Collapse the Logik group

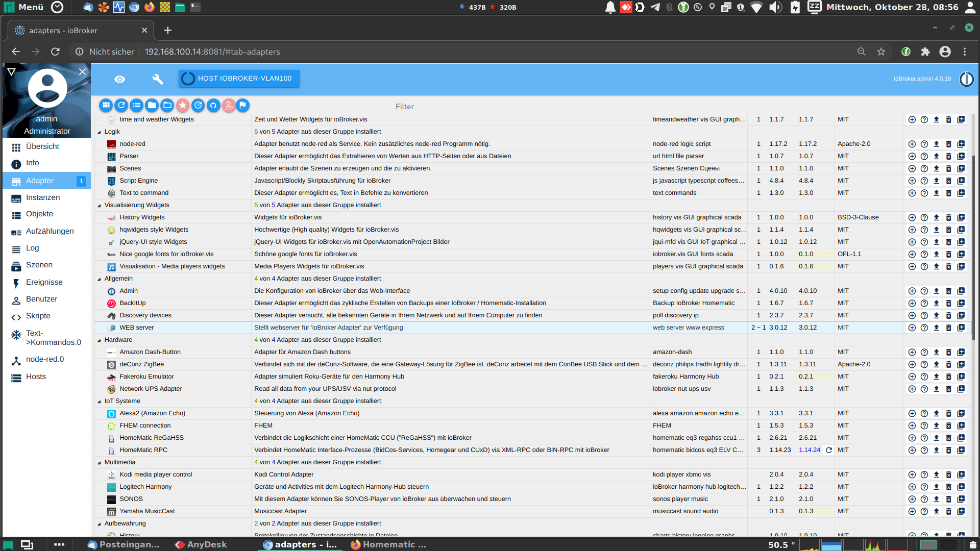pyautogui.click(x=100, y=132)
